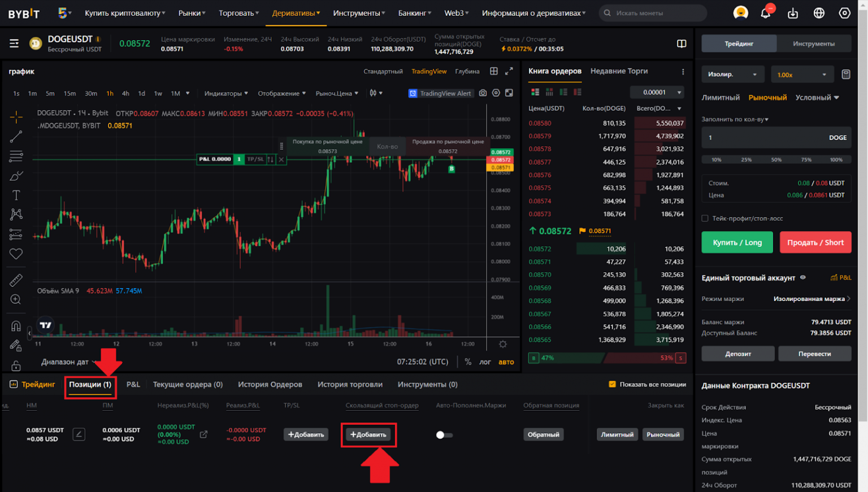This screenshot has height=492, width=868.
Task: Switch to the История торговли tab
Action: tap(350, 385)
